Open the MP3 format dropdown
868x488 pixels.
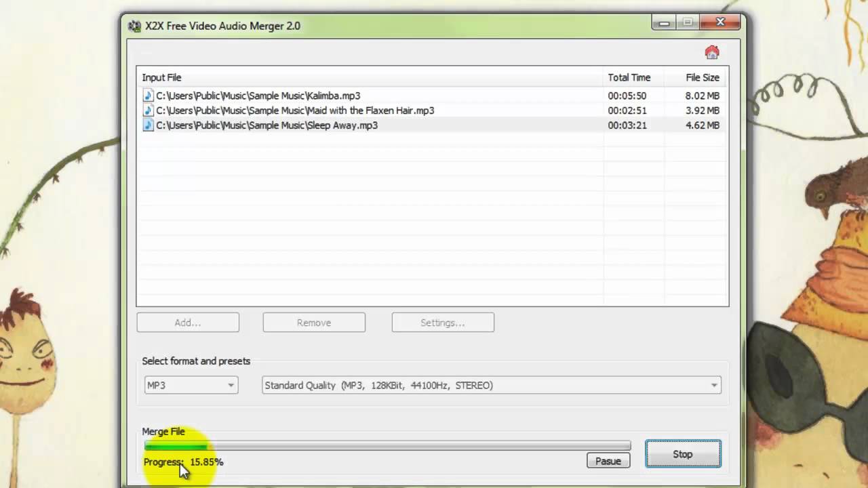191,385
